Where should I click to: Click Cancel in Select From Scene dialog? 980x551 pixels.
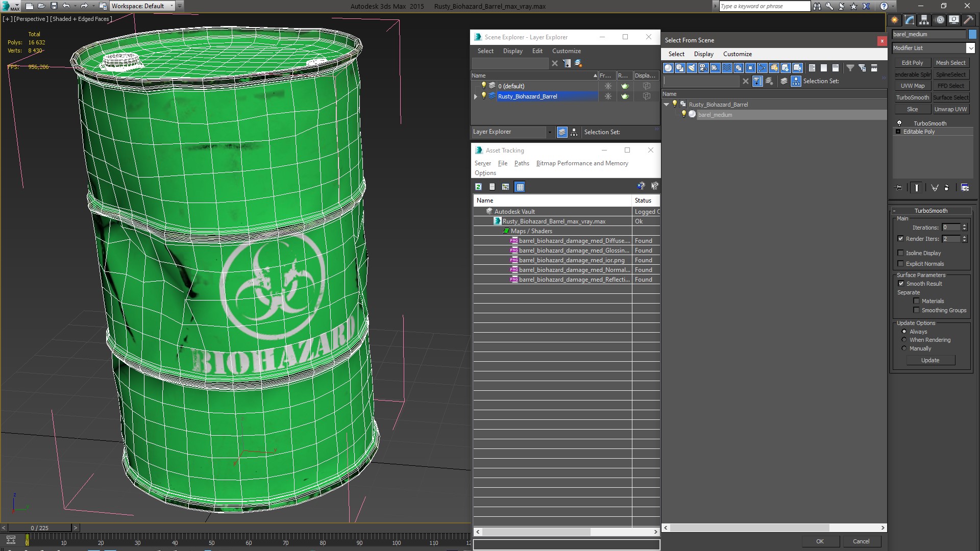click(x=861, y=541)
